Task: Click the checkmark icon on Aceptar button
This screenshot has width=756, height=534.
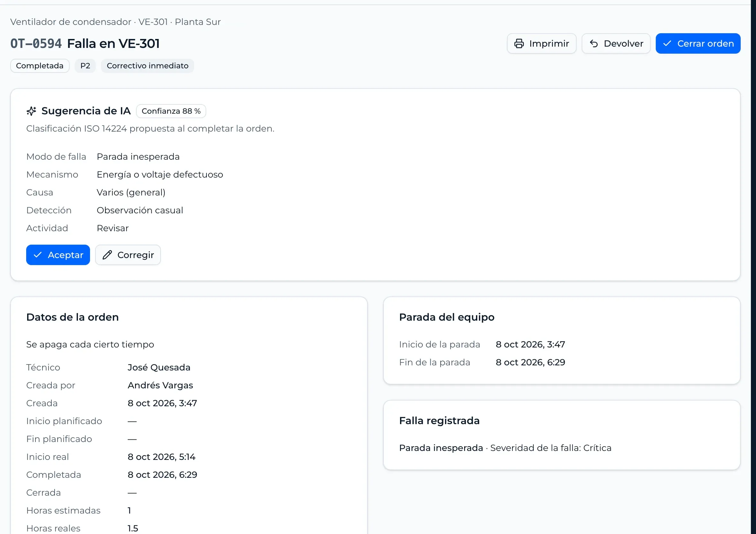Action: pyautogui.click(x=38, y=255)
